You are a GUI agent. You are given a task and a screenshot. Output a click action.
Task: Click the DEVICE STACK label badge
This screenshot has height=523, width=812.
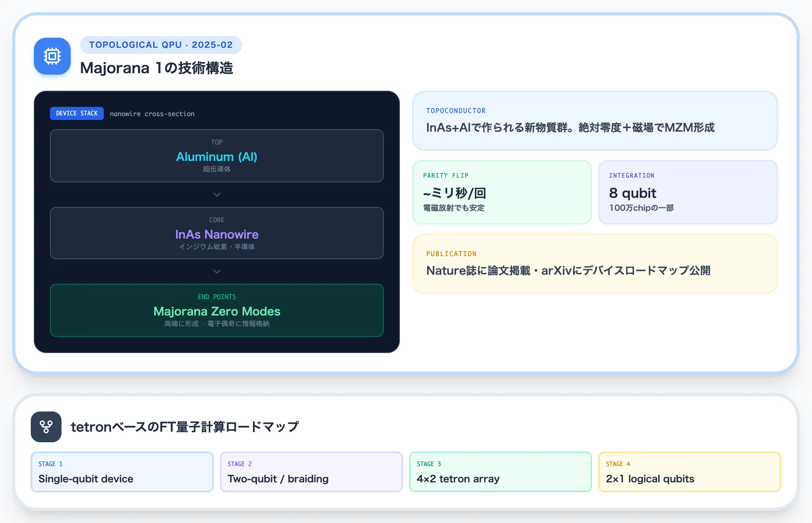click(77, 113)
